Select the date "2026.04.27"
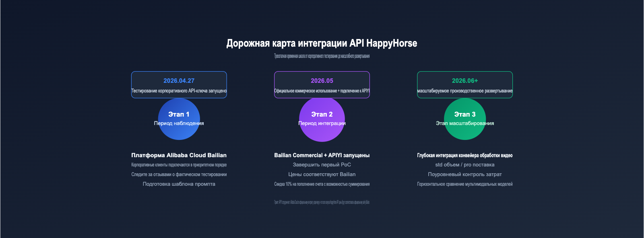 tap(179, 81)
